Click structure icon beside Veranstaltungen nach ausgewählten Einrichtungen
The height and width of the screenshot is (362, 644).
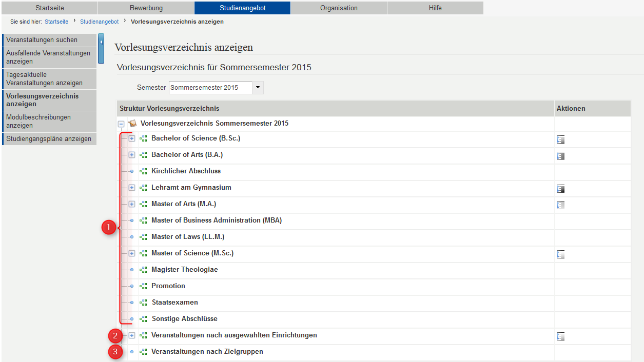pos(143,335)
